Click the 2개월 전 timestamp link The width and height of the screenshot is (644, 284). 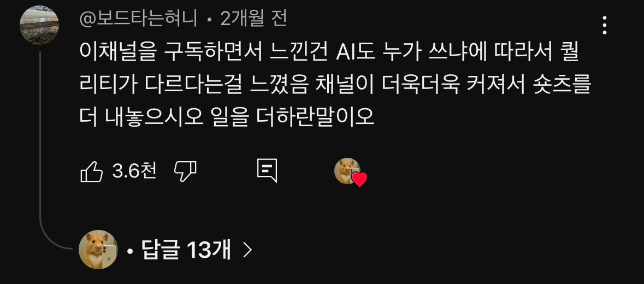click(253, 19)
